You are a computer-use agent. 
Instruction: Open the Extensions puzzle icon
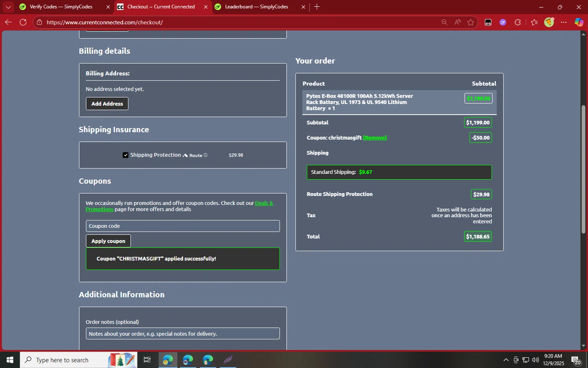[x=518, y=22]
